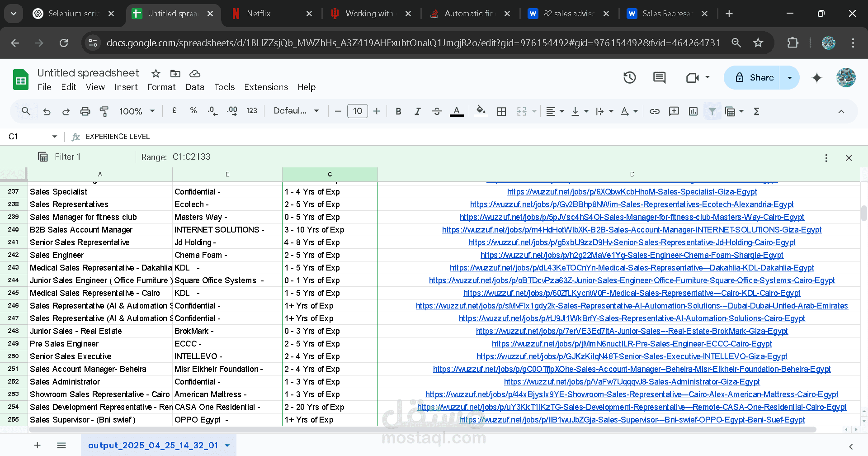
Task: Collapse the toolbar with the caret
Action: tap(841, 111)
